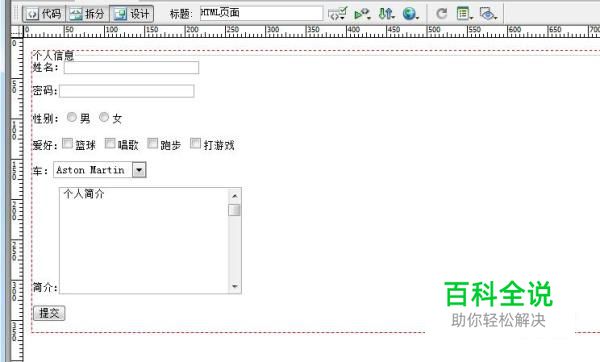Open the Preview in browser globe icon
Screen dimensions: 600x362
(410, 14)
